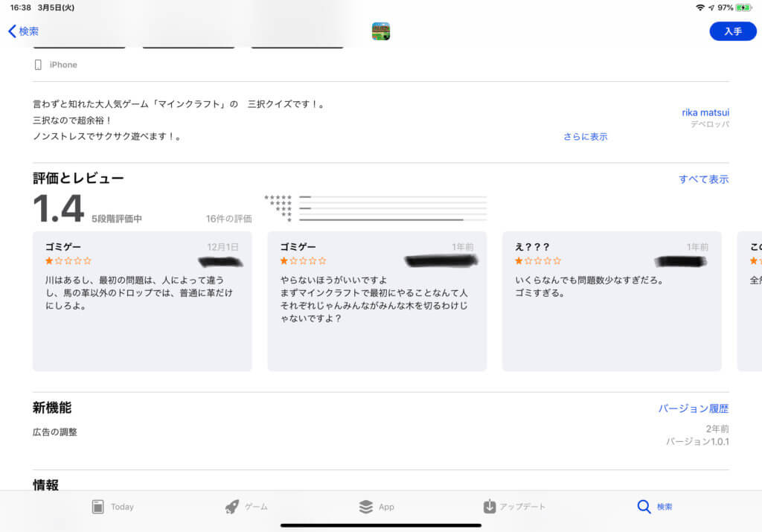Tap the Today tab icon

click(x=97, y=507)
